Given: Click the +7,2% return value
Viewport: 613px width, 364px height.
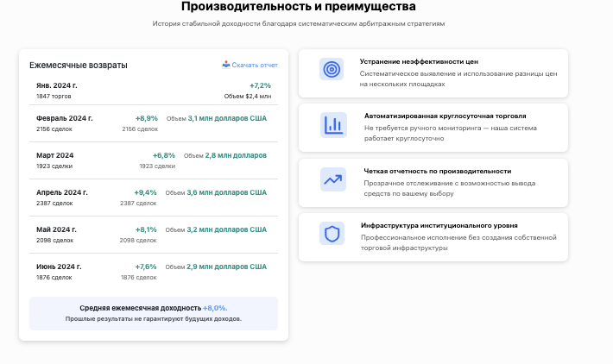Looking at the screenshot, I should (260, 85).
